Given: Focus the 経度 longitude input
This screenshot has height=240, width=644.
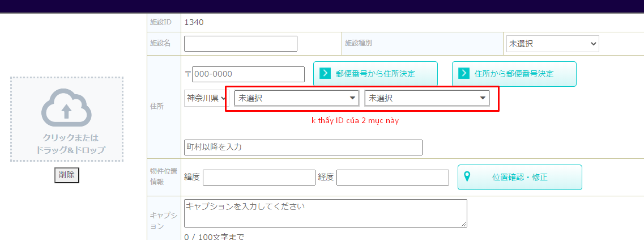Looking at the screenshot, I should click(x=392, y=178).
